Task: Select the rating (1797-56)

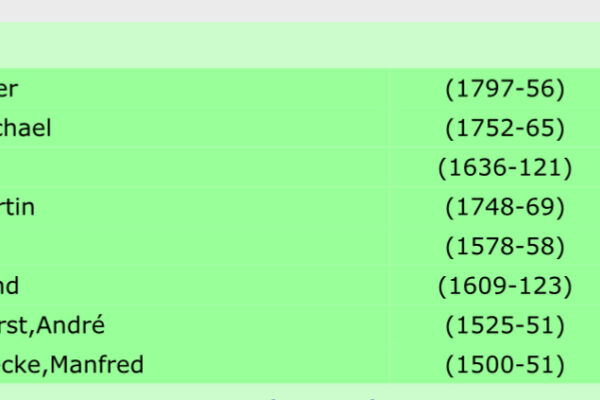Action: click(x=505, y=89)
